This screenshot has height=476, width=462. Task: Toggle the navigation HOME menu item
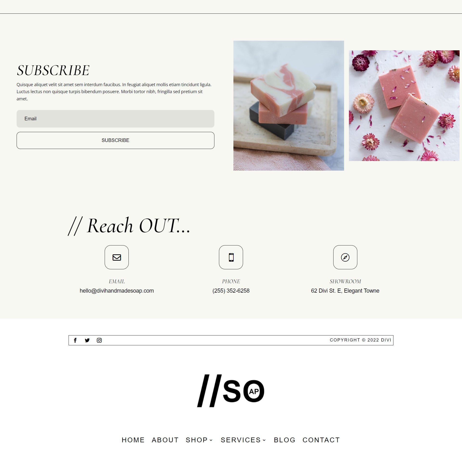click(x=134, y=440)
